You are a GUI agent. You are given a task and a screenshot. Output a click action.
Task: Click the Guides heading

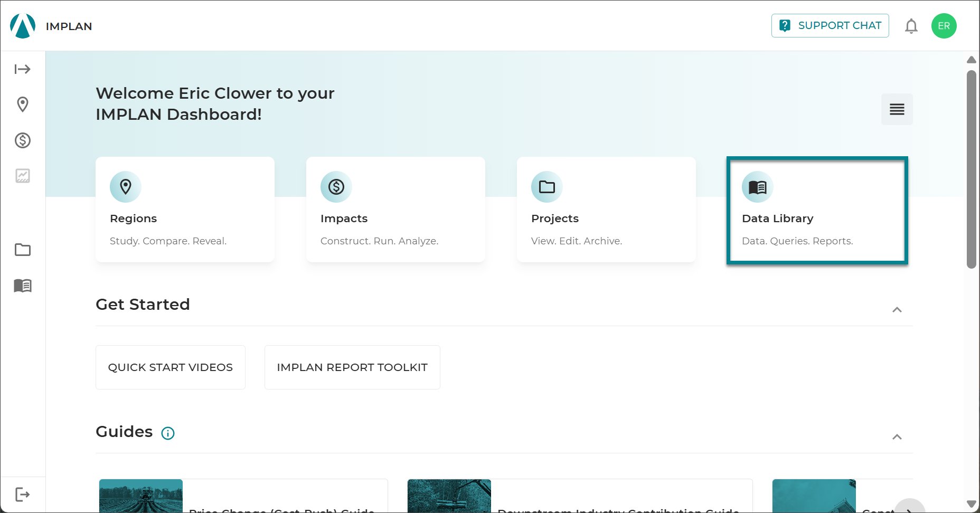click(x=124, y=432)
